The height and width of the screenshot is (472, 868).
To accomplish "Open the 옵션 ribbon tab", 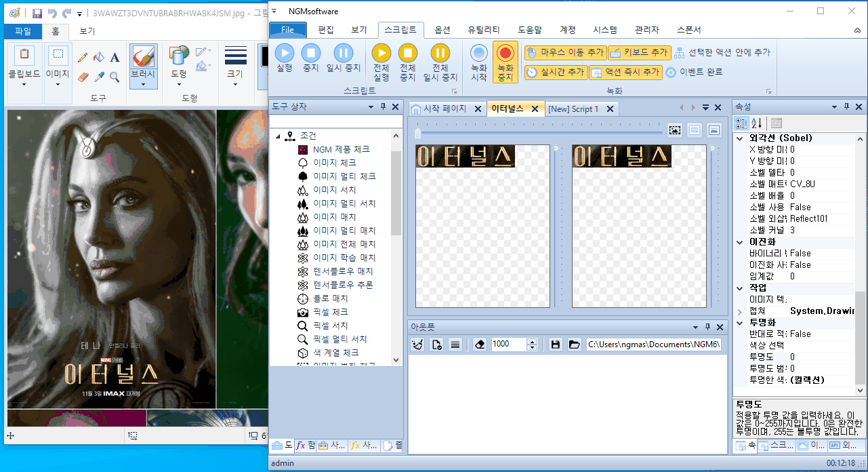I will 442,30.
